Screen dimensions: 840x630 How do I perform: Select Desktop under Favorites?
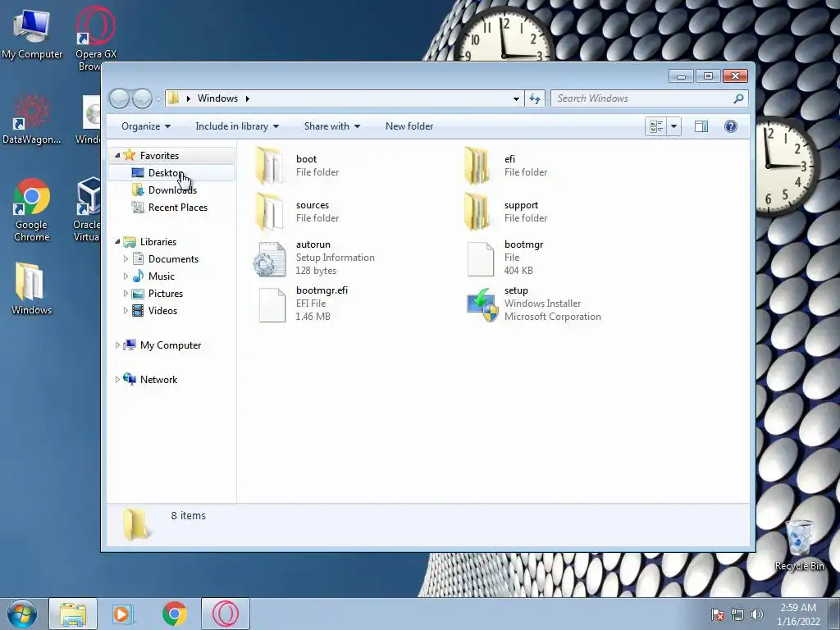pos(171,172)
